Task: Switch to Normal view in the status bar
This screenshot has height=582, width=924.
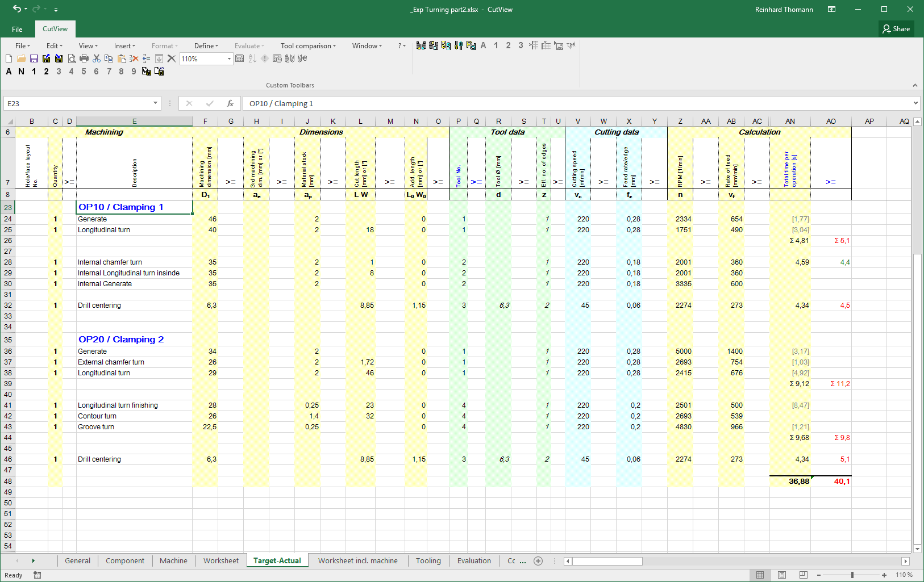Action: (x=760, y=575)
